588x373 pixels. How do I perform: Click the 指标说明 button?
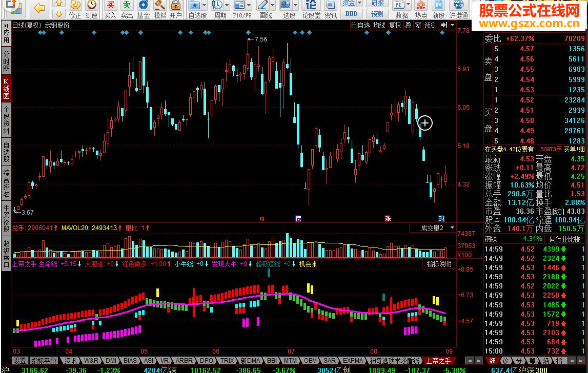coord(439,264)
